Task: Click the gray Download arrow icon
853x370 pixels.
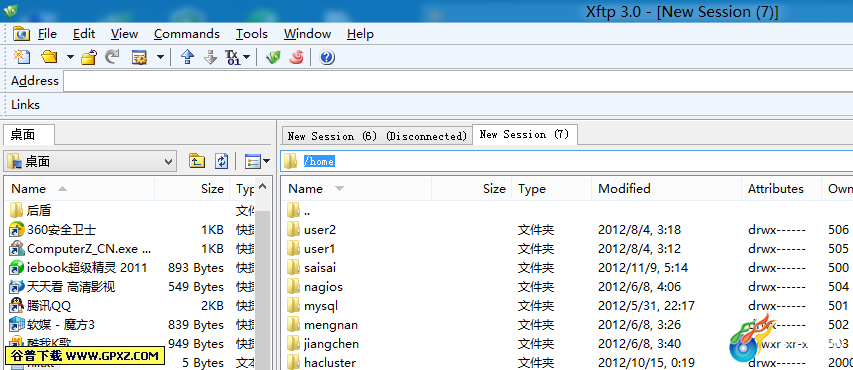Action: (211, 57)
